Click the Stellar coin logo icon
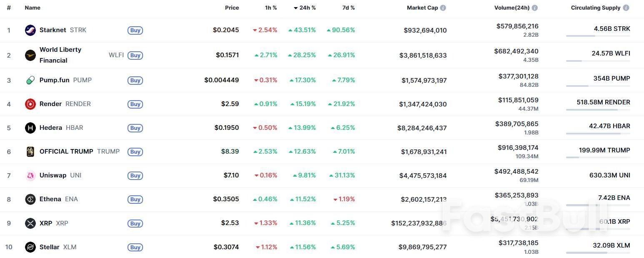The image size is (644, 258). [30, 247]
